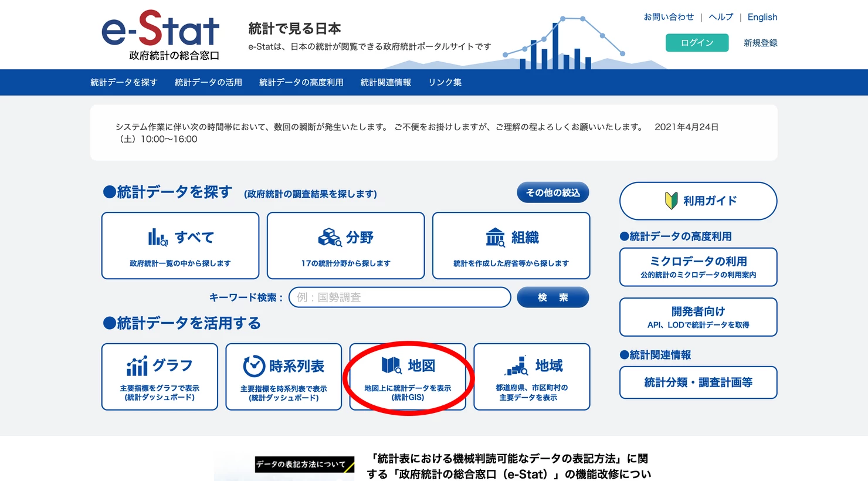Click the clock icon beside 時系列表
Viewport: 868px width, 481px height.
(x=254, y=366)
